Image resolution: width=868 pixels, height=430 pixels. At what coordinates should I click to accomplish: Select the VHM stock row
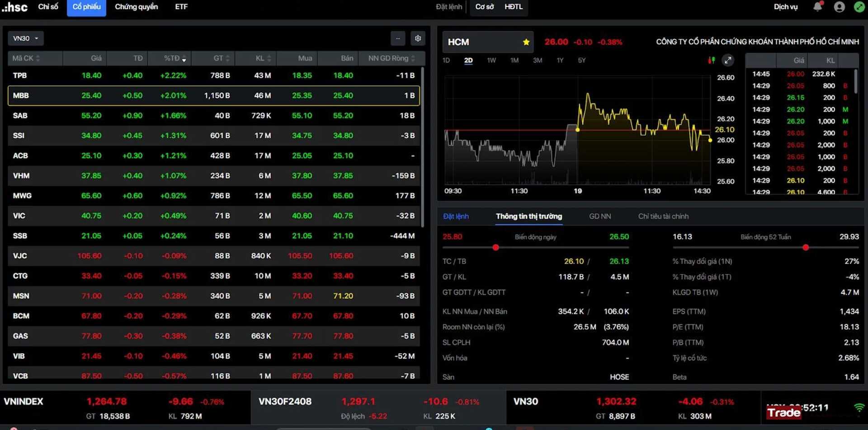214,176
